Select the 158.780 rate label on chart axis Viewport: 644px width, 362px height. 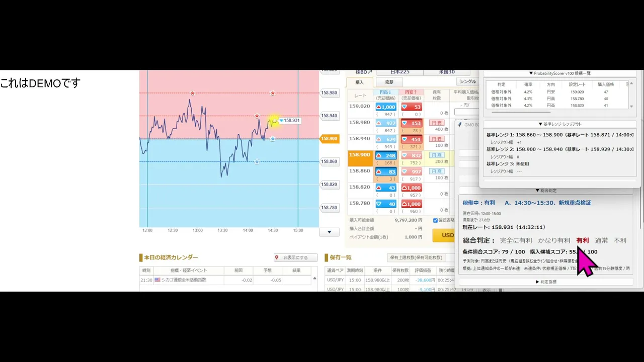(x=329, y=208)
